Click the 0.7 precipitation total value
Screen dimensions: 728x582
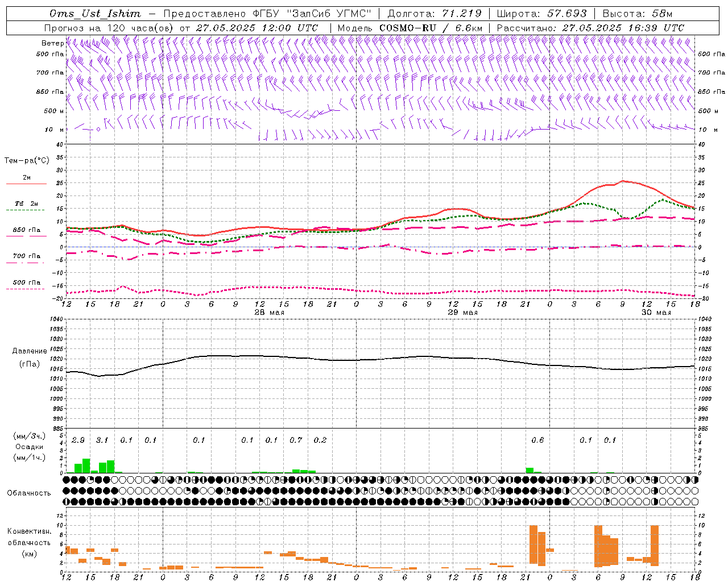tap(296, 440)
